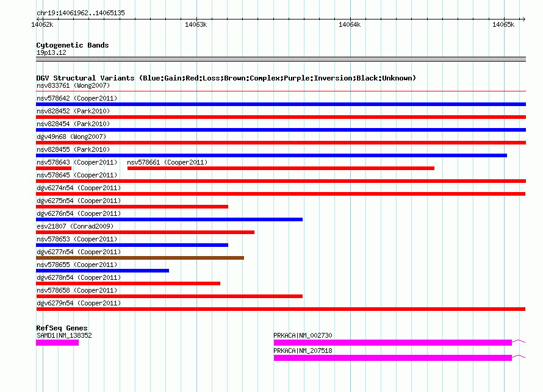Click the SAMD1|NM_138352 text label
Screen dimensions: 543x392
[64, 335]
